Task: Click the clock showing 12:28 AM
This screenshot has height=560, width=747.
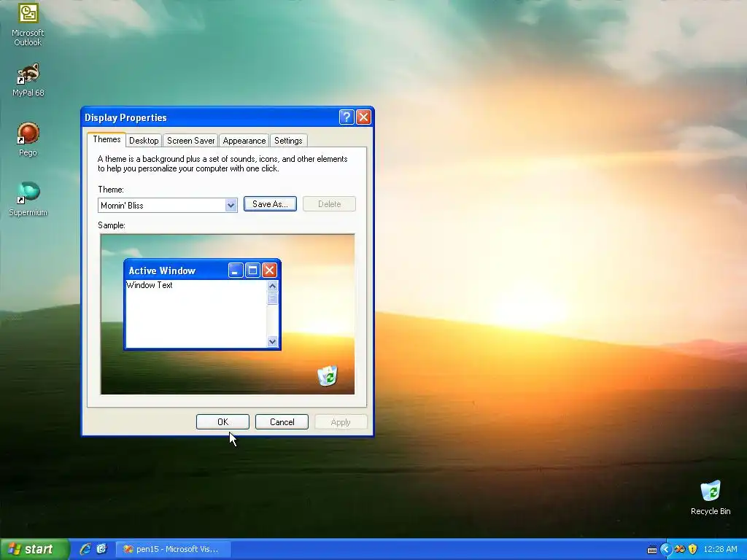Action: coord(720,549)
